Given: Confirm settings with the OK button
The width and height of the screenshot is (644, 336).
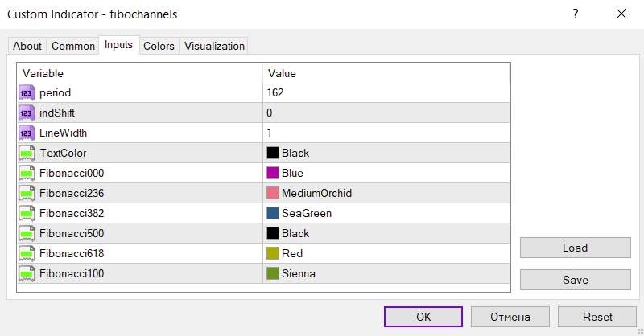Looking at the screenshot, I should coord(423,317).
